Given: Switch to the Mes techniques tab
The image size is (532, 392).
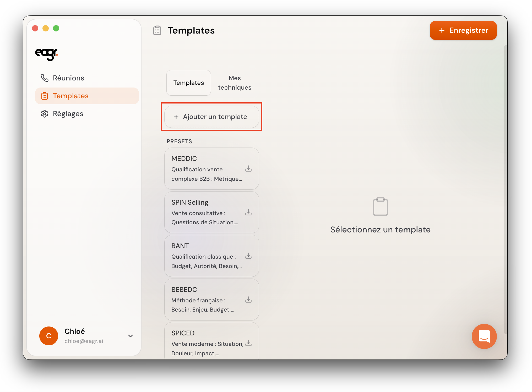Looking at the screenshot, I should click(x=235, y=83).
